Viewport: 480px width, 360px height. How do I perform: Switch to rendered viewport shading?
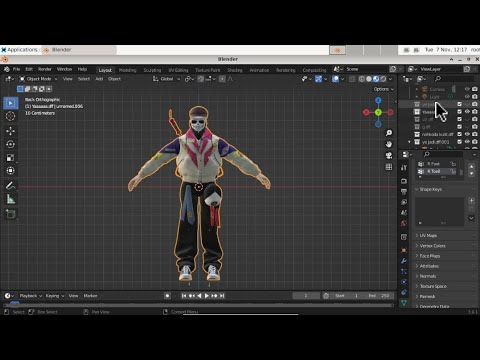tap(384, 79)
